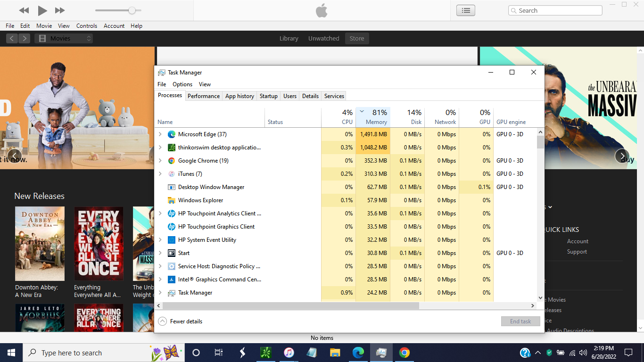Select Desktop Window Manager process icon
This screenshot has width=644, height=362.
[x=172, y=187]
